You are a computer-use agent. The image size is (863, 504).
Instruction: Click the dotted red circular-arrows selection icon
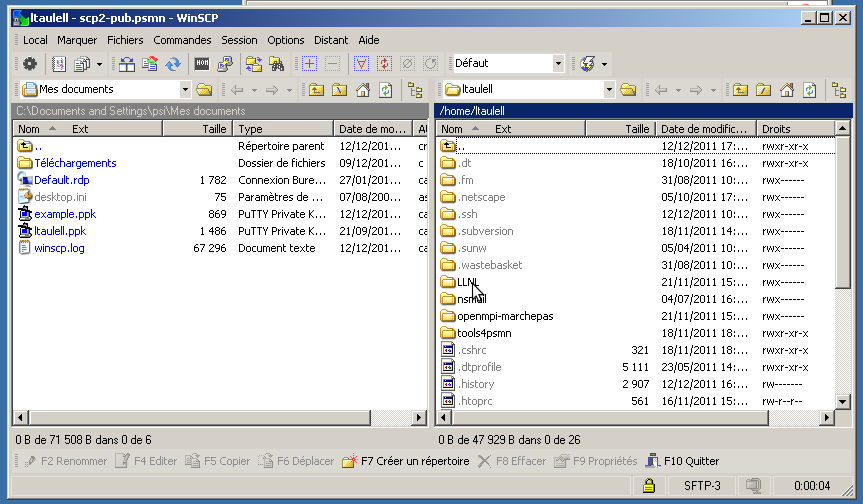point(384,64)
